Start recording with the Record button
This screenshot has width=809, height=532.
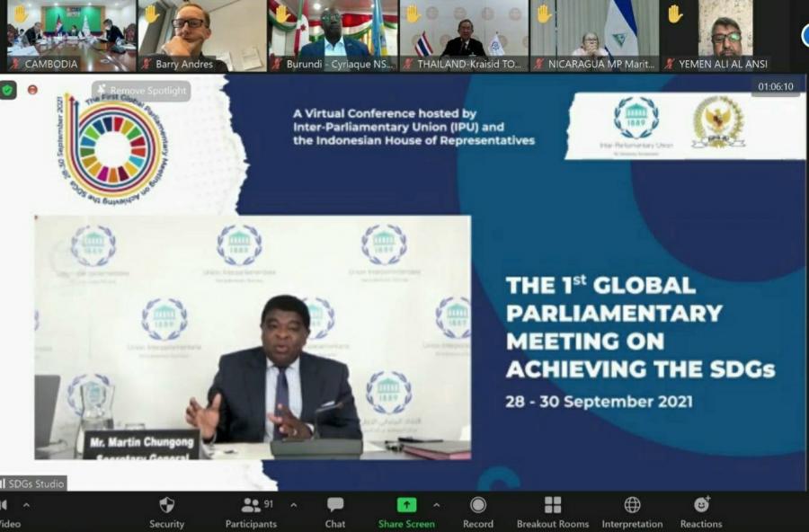(478, 511)
